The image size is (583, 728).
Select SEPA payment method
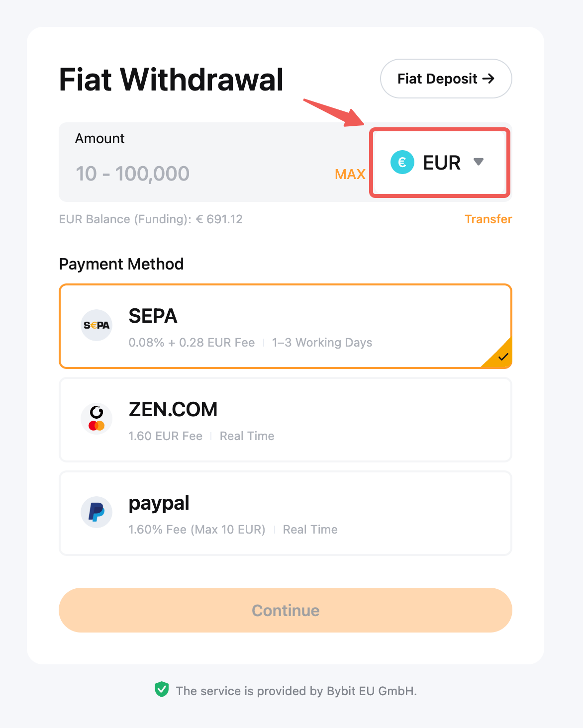coord(285,326)
